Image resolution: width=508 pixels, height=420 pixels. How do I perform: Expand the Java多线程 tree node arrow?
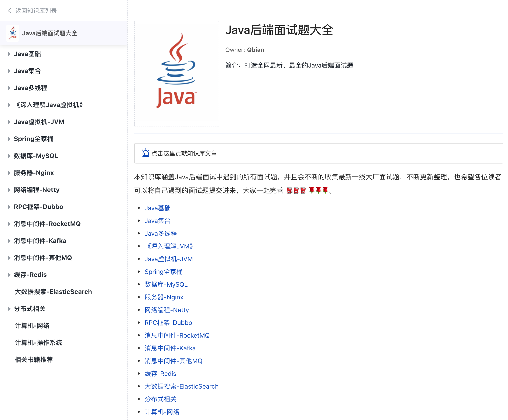[9, 88]
